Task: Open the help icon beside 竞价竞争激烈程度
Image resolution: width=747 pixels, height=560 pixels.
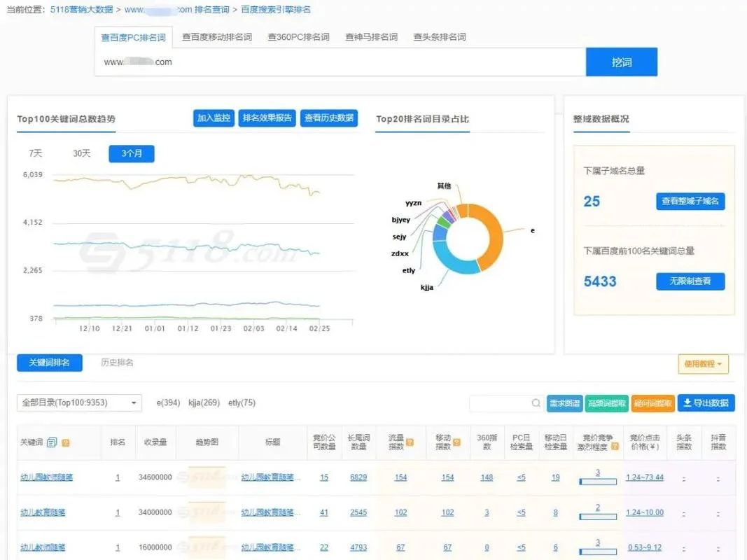Action: coord(615,446)
